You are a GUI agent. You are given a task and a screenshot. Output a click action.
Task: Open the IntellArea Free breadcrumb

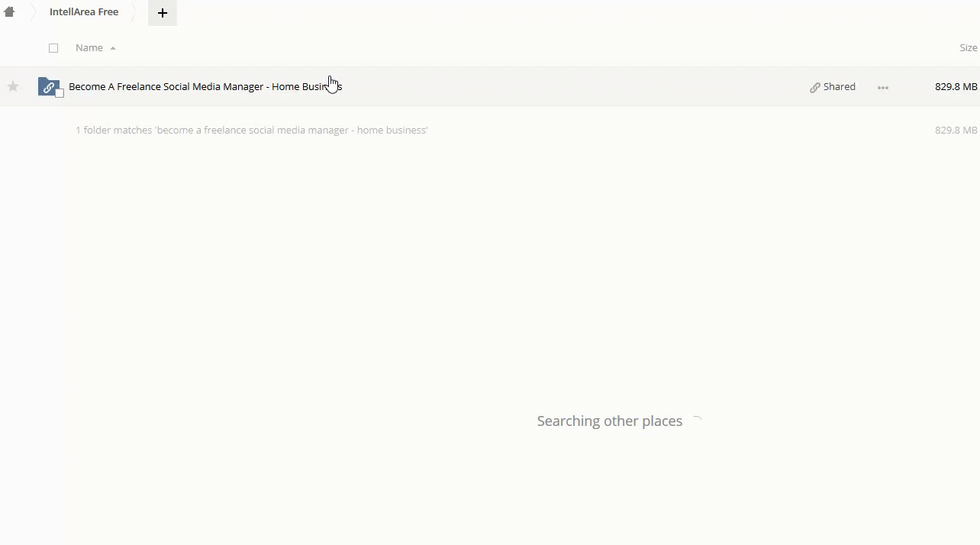84,12
